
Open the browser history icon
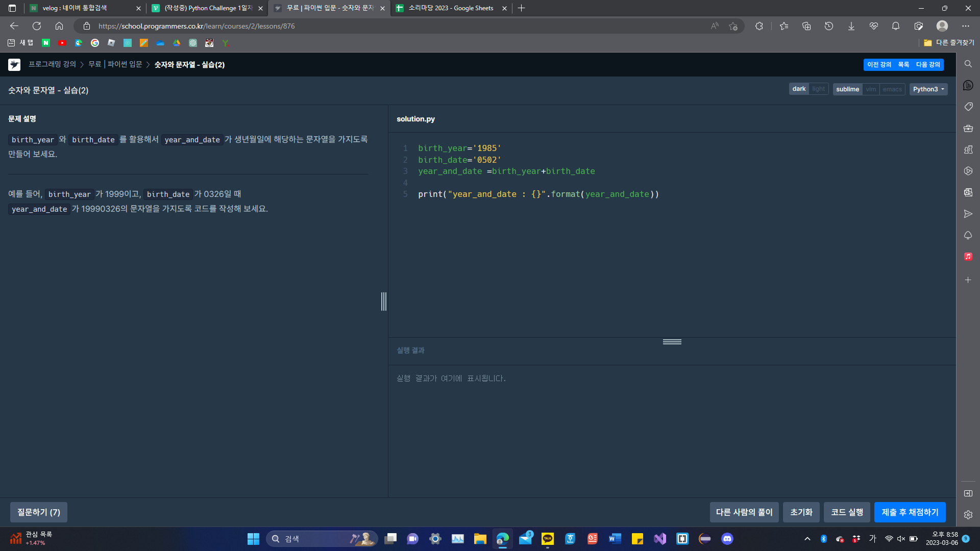pyautogui.click(x=828, y=26)
